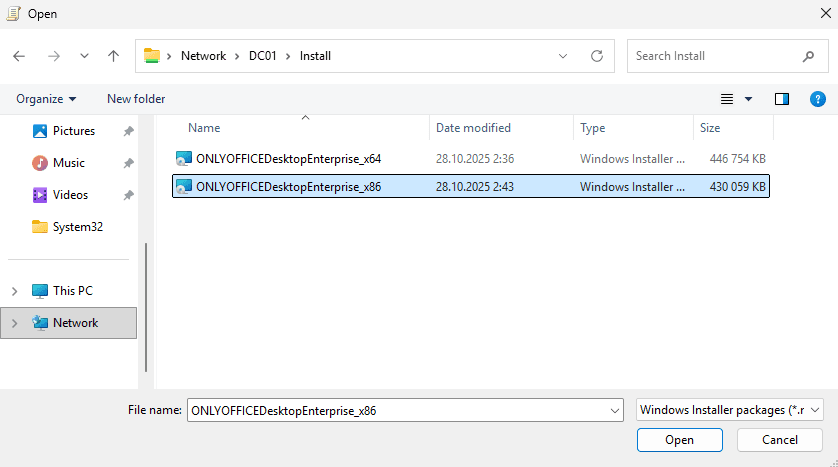The image size is (838, 467).
Task: Open Pictures in the navigation pane
Action: click(74, 131)
